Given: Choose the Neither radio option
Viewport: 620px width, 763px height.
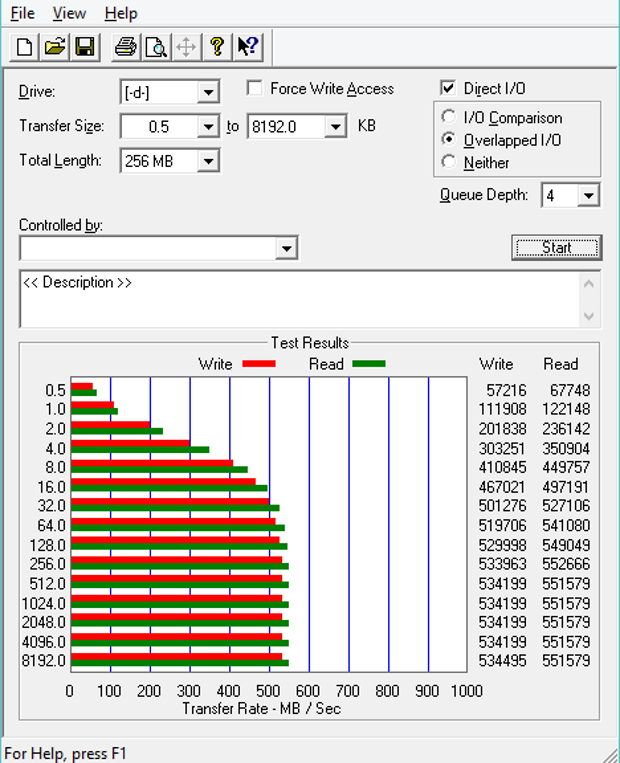Looking at the screenshot, I should [x=449, y=162].
